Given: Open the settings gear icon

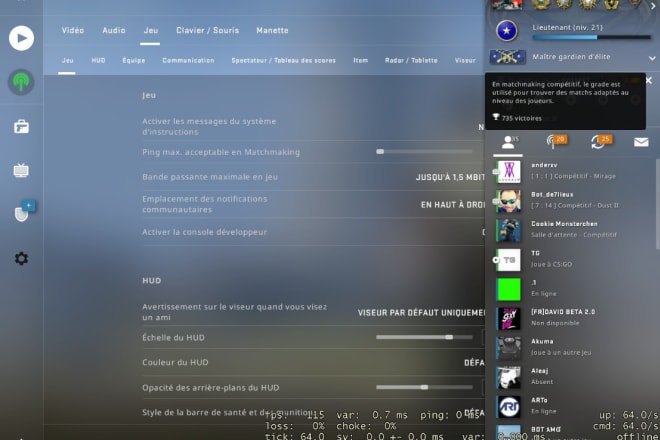Looking at the screenshot, I should pos(21,258).
